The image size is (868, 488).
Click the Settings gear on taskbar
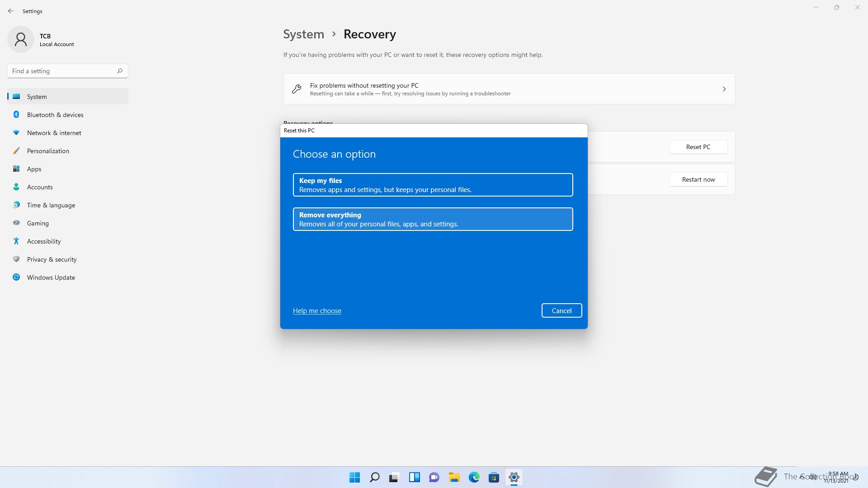point(514,477)
